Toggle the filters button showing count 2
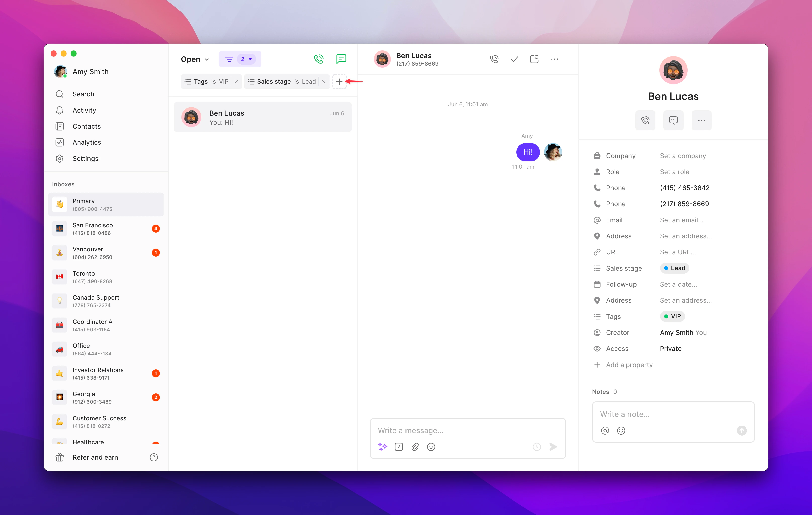This screenshot has height=515, width=812. (x=240, y=59)
